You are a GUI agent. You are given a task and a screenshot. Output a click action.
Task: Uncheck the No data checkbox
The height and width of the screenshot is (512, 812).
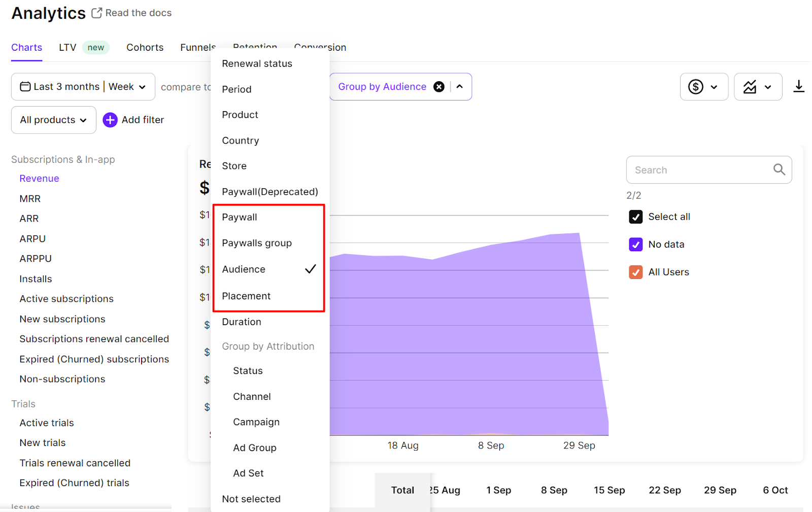(636, 244)
